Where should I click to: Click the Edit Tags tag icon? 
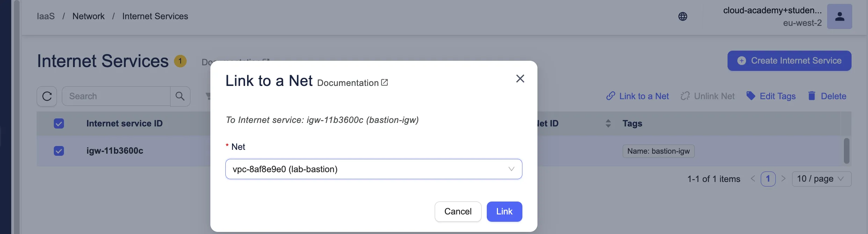tap(751, 96)
